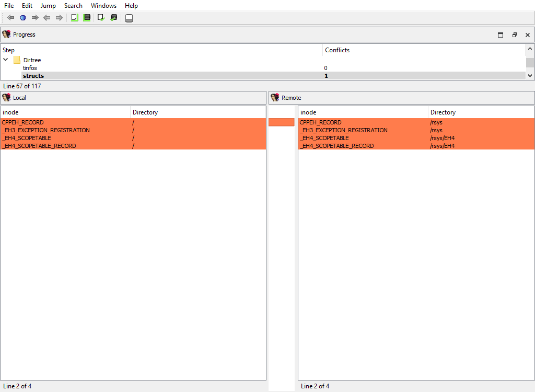
Task: Click the orange conflict marker between panes
Action: [281, 122]
